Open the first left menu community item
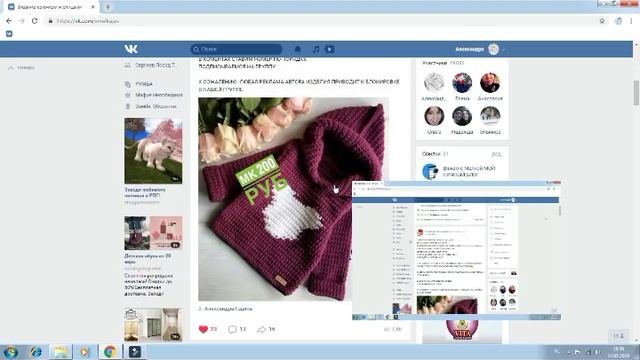The image size is (640, 360). pos(150,65)
